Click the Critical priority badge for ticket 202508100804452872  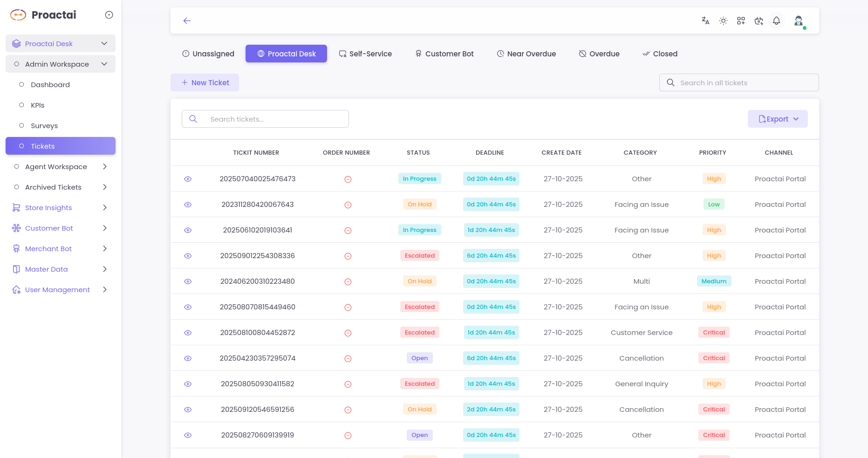(x=714, y=333)
